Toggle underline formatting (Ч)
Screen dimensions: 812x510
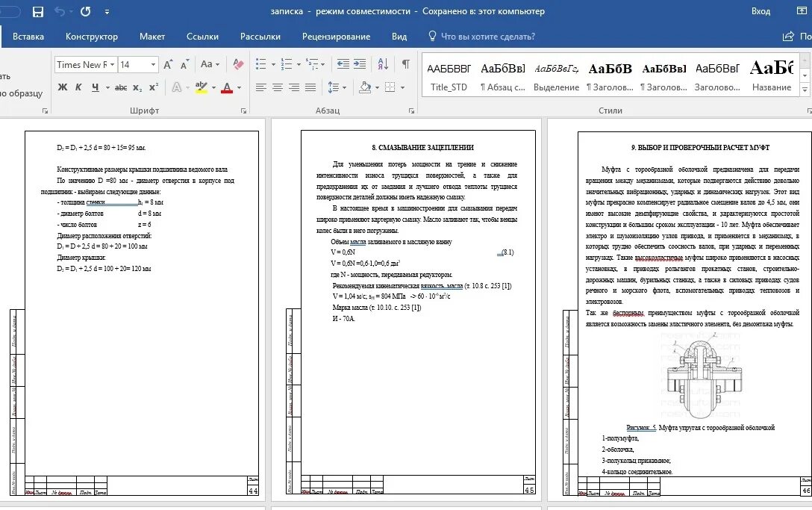96,87
